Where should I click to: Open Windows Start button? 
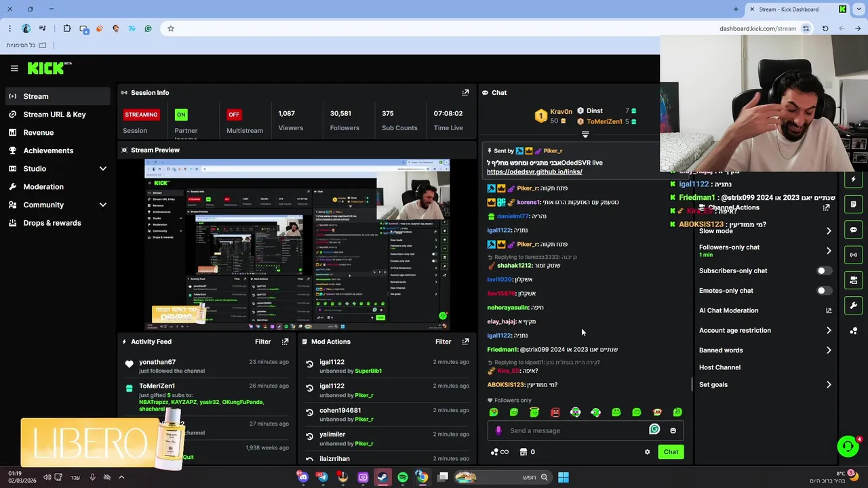coord(563,477)
